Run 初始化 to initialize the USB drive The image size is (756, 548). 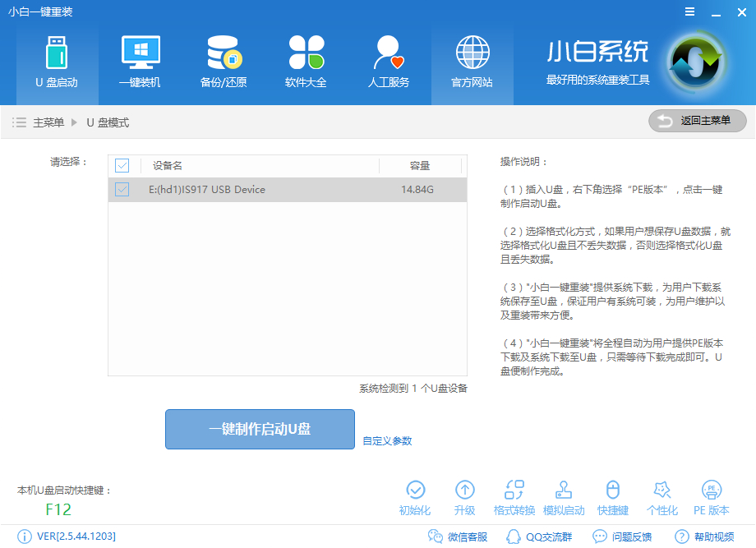click(416, 496)
